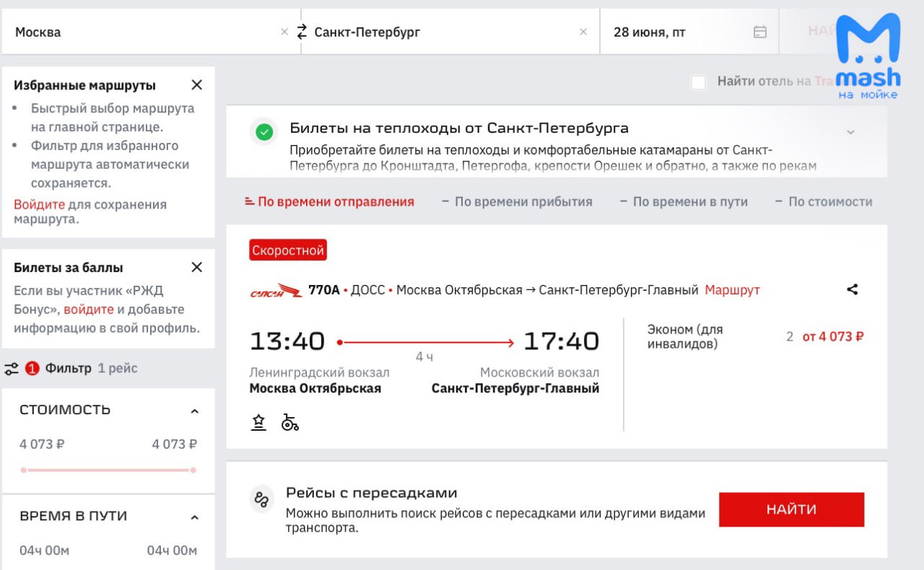This screenshot has height=570, width=924.
Task: Click the loyalty bonus badge icon
Action: point(258,423)
